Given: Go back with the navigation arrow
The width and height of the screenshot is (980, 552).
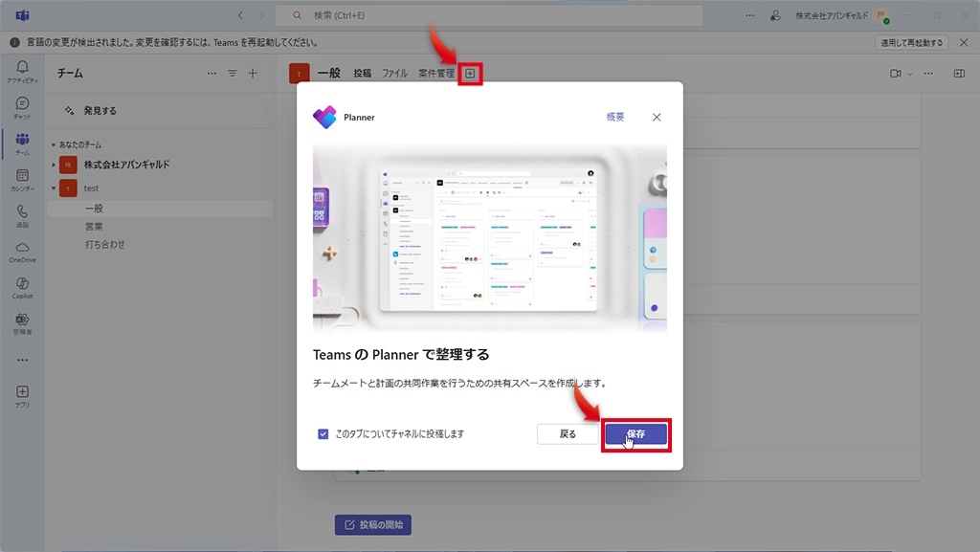Looking at the screenshot, I should [x=240, y=15].
